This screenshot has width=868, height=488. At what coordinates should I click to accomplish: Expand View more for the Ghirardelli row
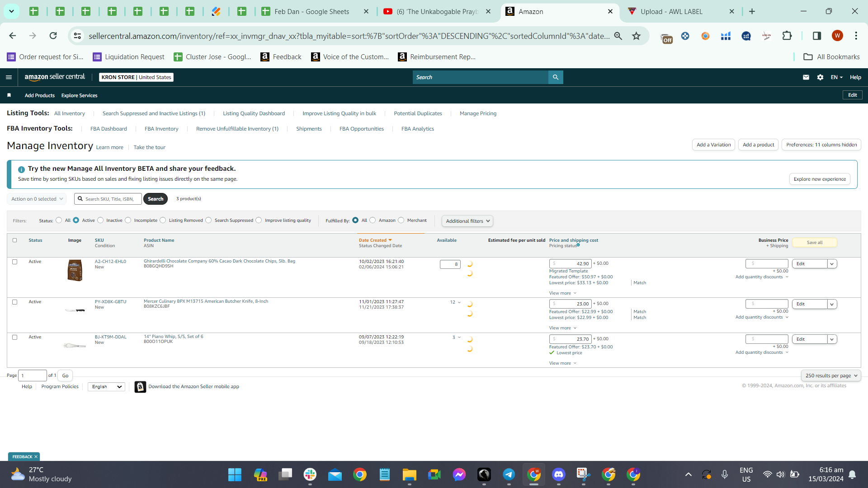point(563,293)
